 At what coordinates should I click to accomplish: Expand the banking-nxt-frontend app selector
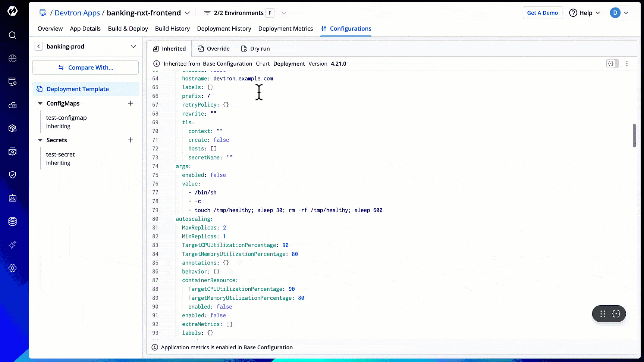click(x=187, y=13)
